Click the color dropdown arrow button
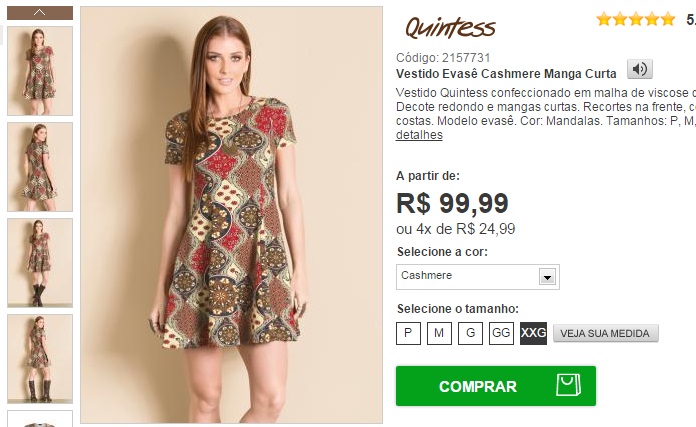696x427 pixels. click(x=547, y=277)
